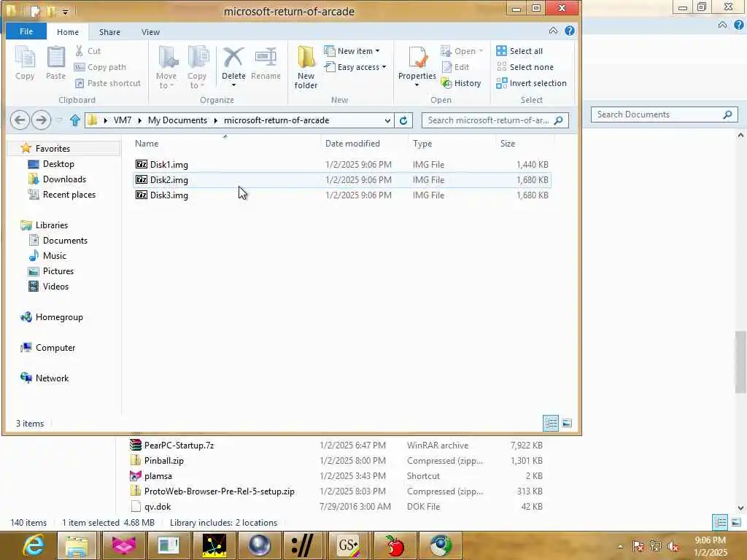
Task: Refresh the folder view
Action: [403, 120]
